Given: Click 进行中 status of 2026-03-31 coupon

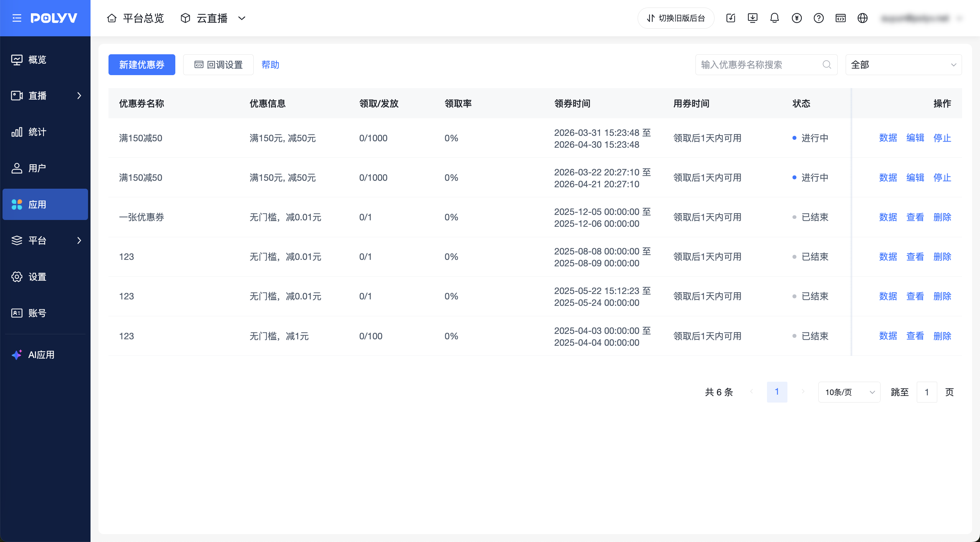Looking at the screenshot, I should point(810,138).
